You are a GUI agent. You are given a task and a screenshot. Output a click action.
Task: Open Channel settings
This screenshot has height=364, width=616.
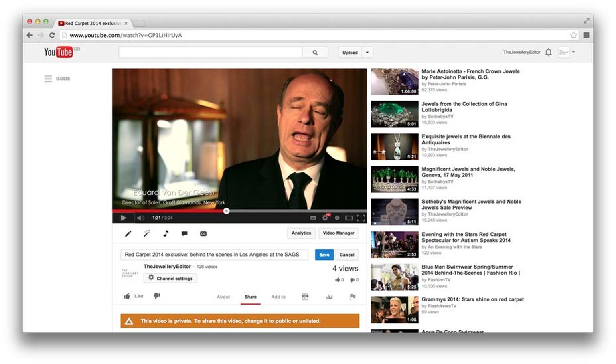pyautogui.click(x=170, y=278)
